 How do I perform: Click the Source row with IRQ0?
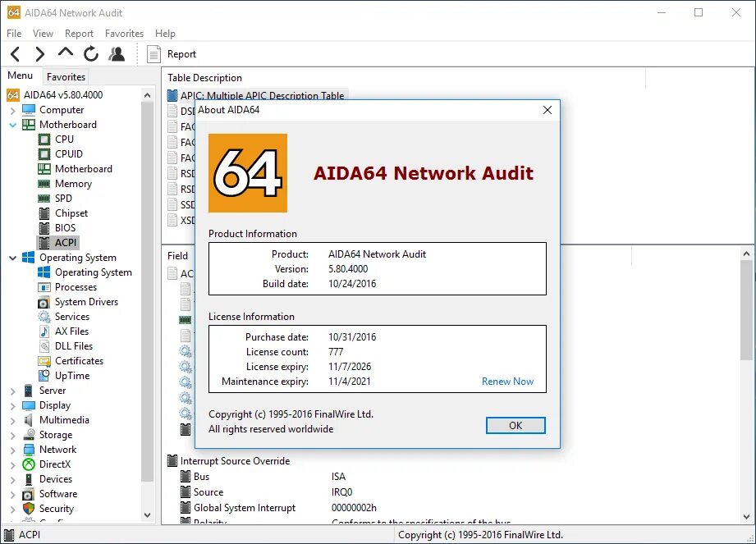[x=266, y=492]
